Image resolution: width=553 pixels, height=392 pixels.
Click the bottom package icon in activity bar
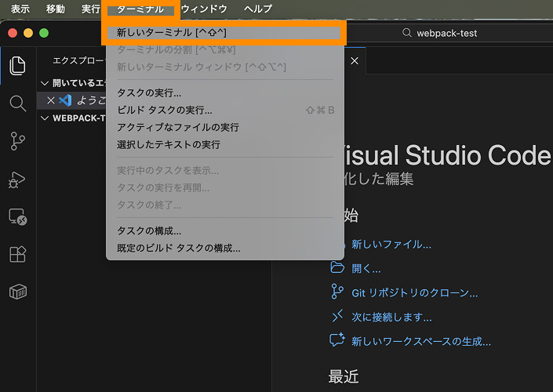pyautogui.click(x=17, y=292)
